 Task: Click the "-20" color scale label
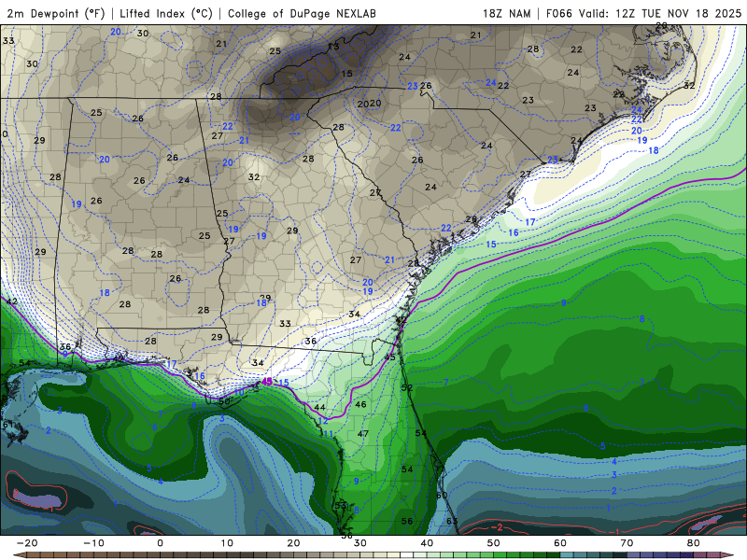click(27, 543)
